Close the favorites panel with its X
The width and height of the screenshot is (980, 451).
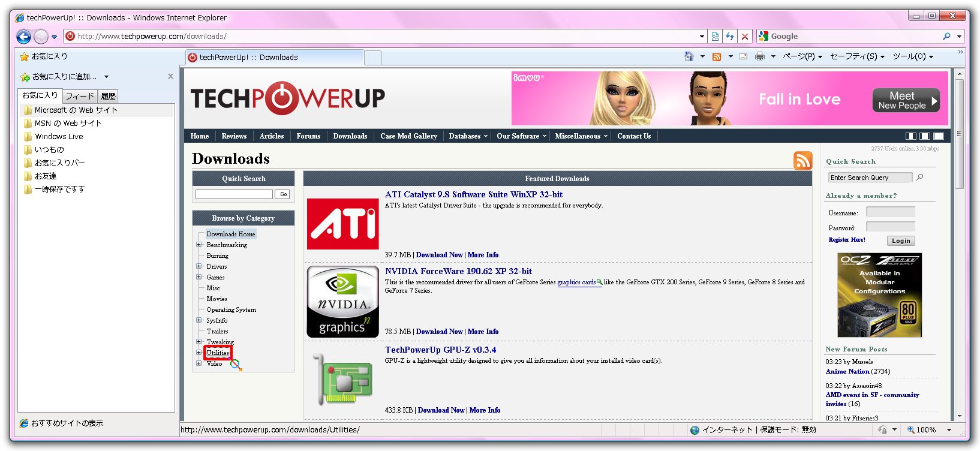170,76
